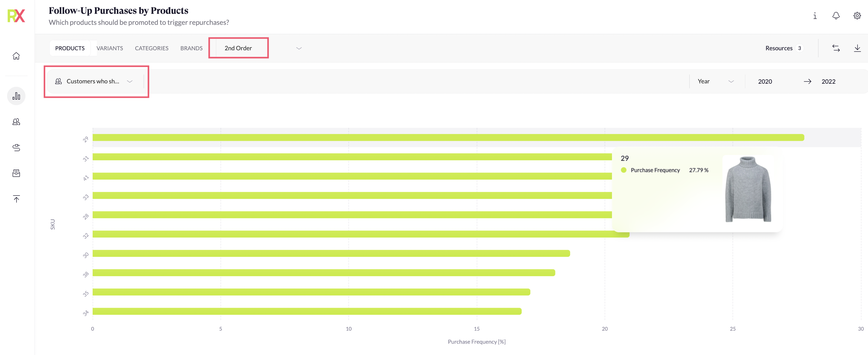This screenshot has height=355, width=868.
Task: Open the mail inbox sidebar icon
Action: click(x=16, y=173)
